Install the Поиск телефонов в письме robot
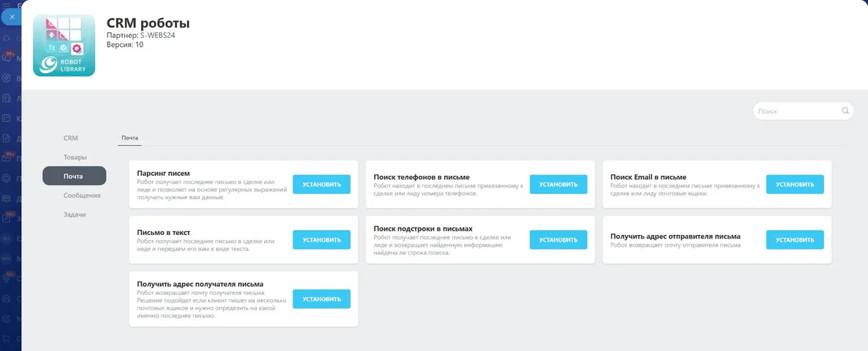The width and height of the screenshot is (868, 351). pyautogui.click(x=558, y=185)
